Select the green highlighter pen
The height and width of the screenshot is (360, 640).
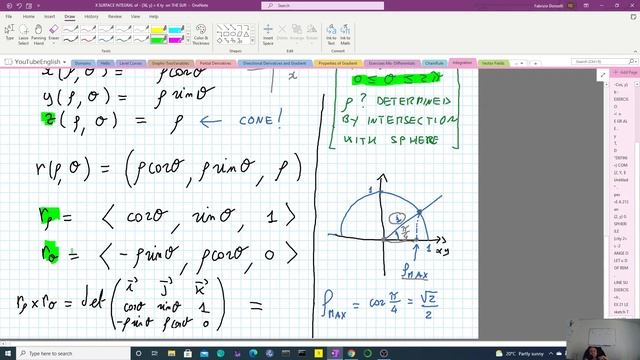(x=158, y=40)
